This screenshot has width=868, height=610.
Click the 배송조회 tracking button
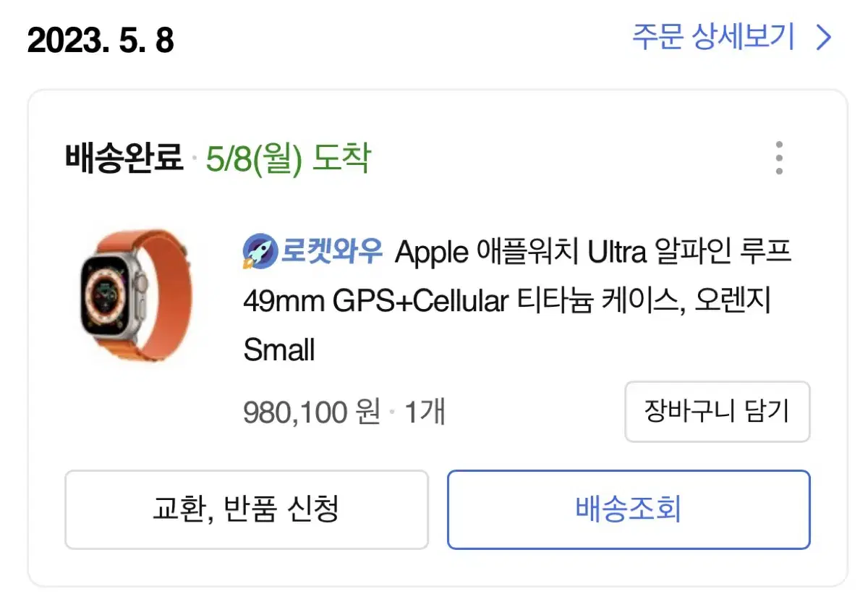click(x=629, y=509)
